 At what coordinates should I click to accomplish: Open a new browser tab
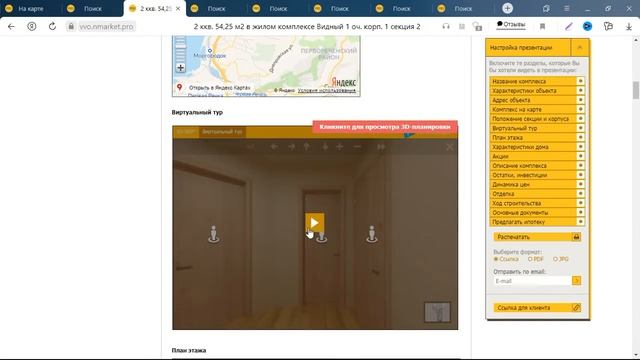[x=507, y=8]
